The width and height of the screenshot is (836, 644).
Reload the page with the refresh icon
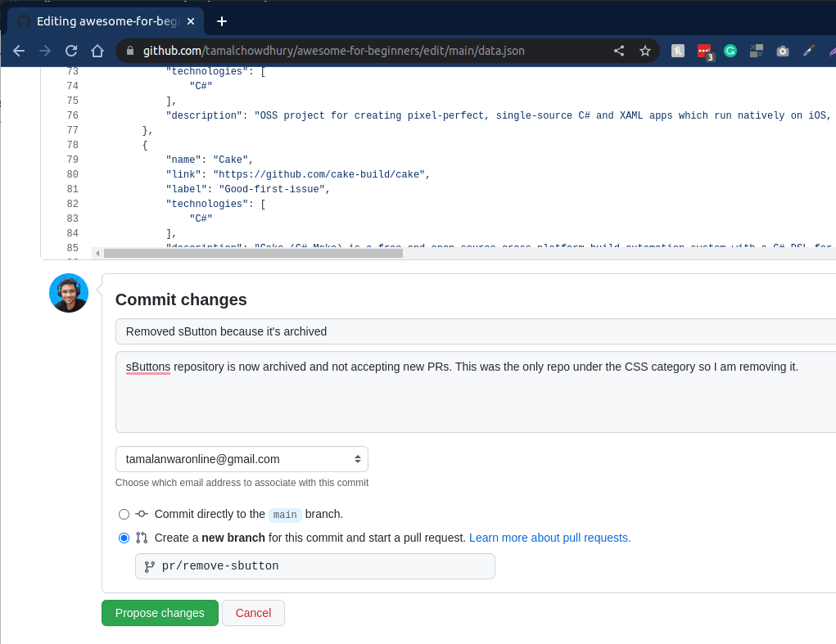[71, 51]
